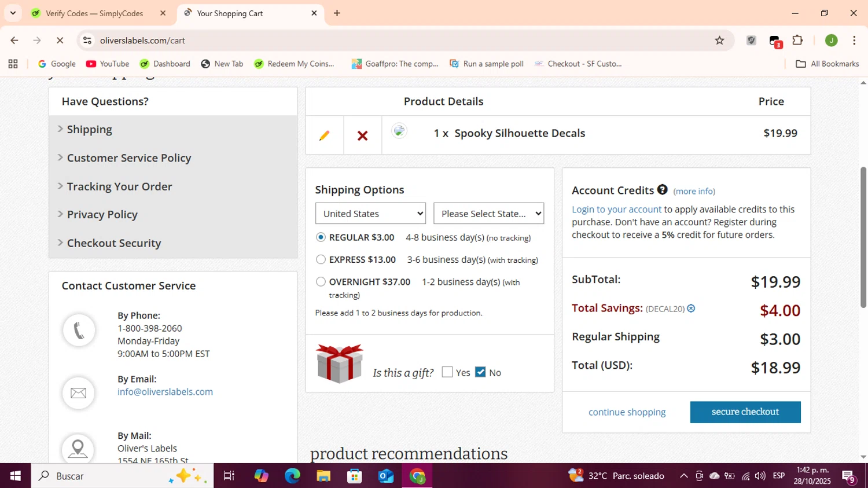Select EXPRESS $13.00 shipping option
This screenshot has height=488, width=868.
(x=321, y=259)
